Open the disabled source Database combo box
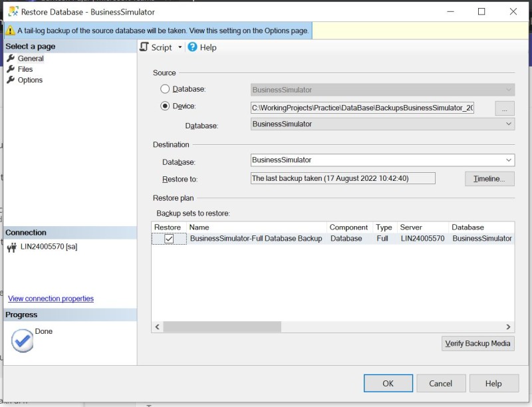 383,90
